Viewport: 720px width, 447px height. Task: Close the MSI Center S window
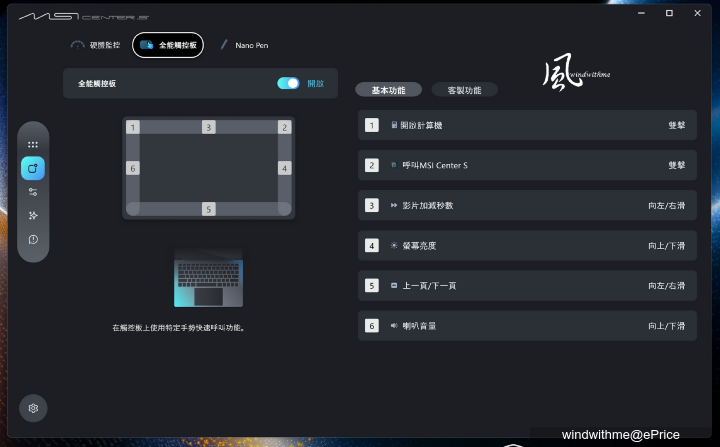[698, 13]
